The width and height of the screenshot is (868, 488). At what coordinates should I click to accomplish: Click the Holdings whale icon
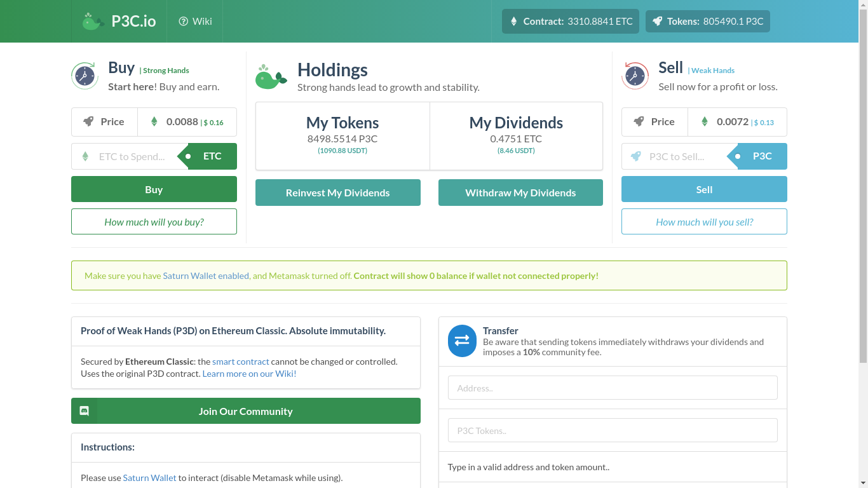point(271,77)
